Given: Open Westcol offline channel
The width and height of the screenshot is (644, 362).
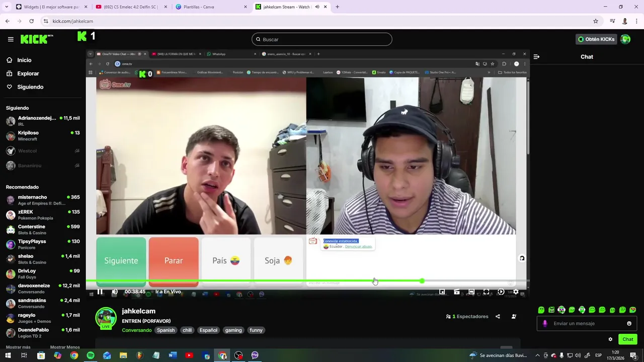Looking at the screenshot, I should click(43, 151).
